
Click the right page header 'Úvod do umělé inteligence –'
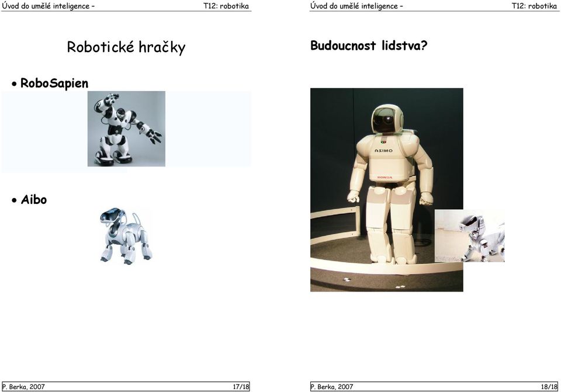[356, 6]
